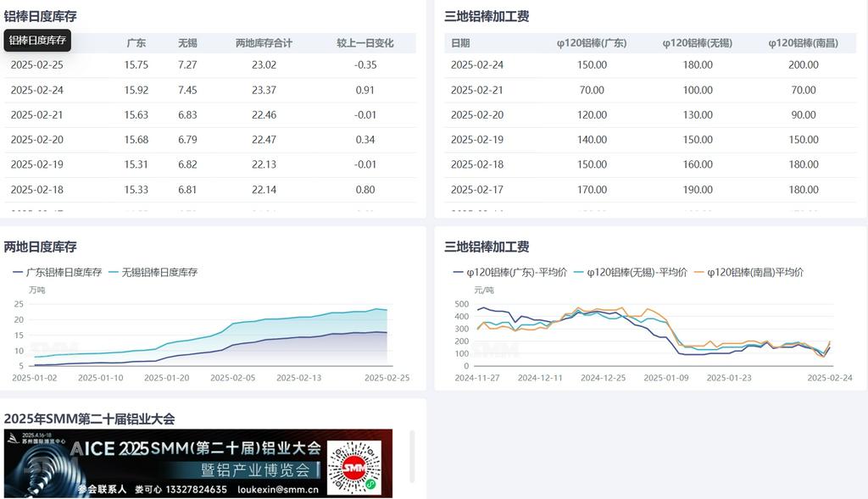
Task: Click the 2025-02-05 mark on inventory chart
Action: (232, 378)
